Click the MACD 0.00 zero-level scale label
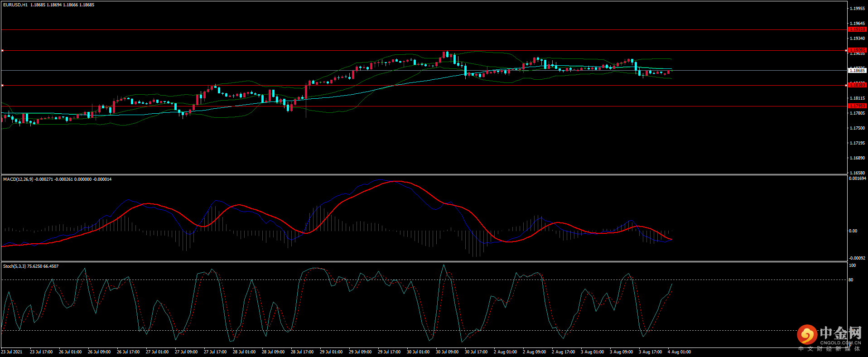 [x=853, y=231]
